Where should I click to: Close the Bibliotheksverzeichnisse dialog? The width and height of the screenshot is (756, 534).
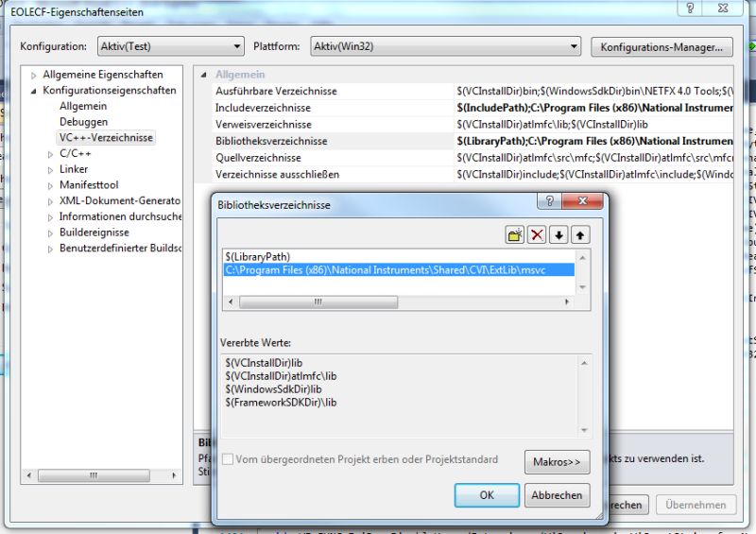click(x=582, y=200)
